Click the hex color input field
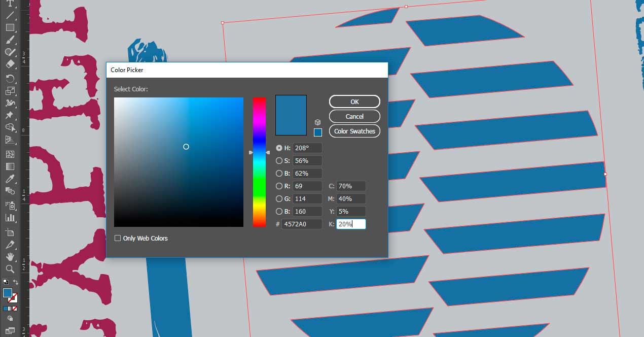This screenshot has height=337, width=644. coord(302,224)
